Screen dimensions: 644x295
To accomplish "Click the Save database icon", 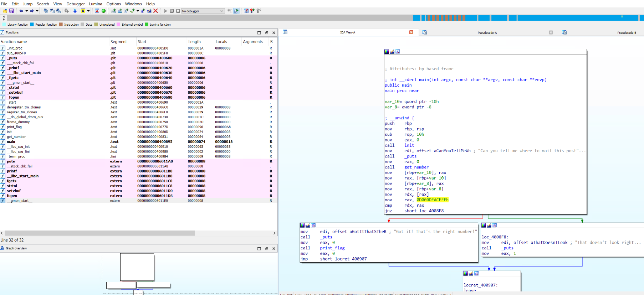I will (x=11, y=11).
